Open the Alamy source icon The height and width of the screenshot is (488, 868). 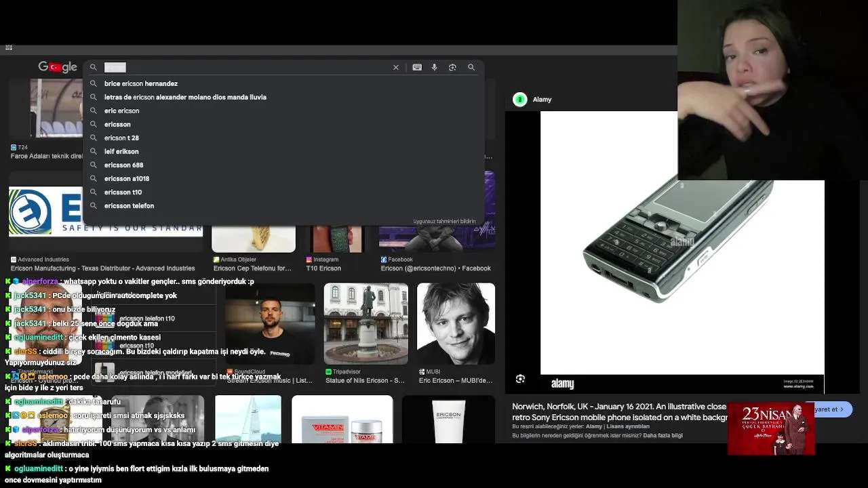pyautogui.click(x=520, y=100)
